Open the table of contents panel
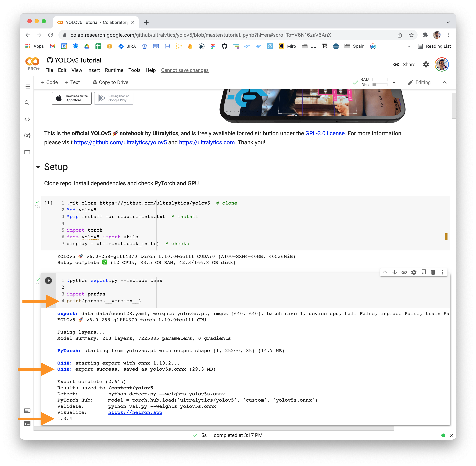The image size is (476, 466). (x=27, y=87)
